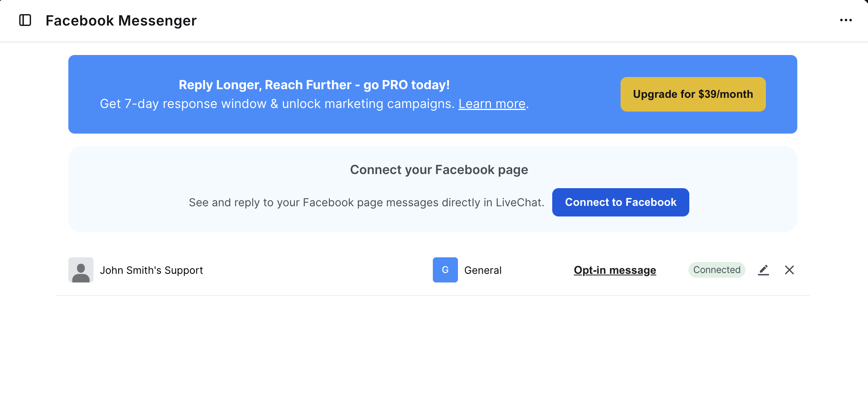Click John Smith's Support avatar icon

click(x=81, y=270)
